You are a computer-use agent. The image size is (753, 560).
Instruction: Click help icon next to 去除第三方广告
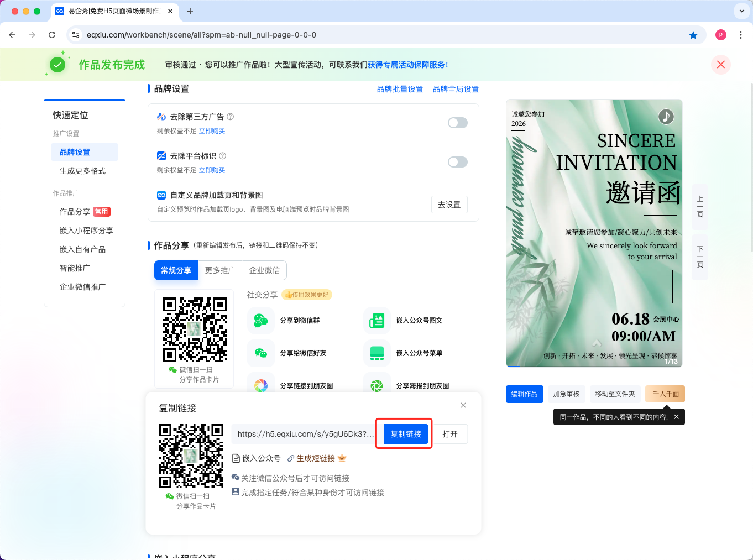click(x=231, y=117)
